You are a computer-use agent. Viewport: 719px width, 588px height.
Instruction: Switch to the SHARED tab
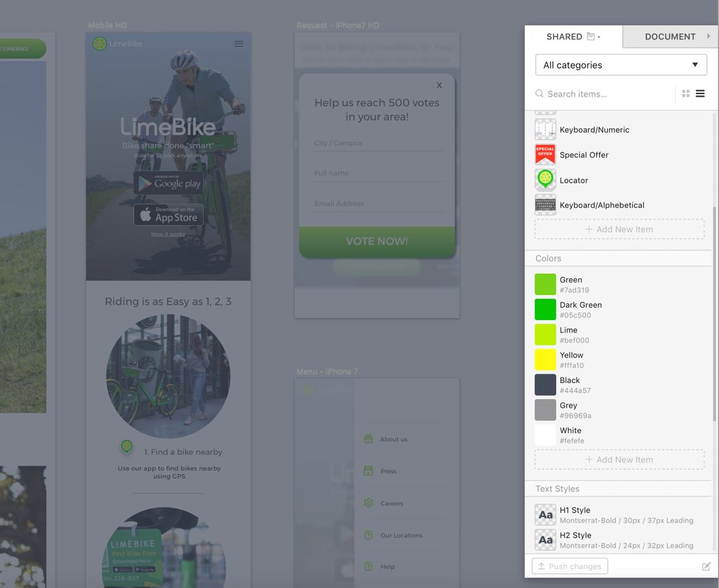tap(573, 37)
